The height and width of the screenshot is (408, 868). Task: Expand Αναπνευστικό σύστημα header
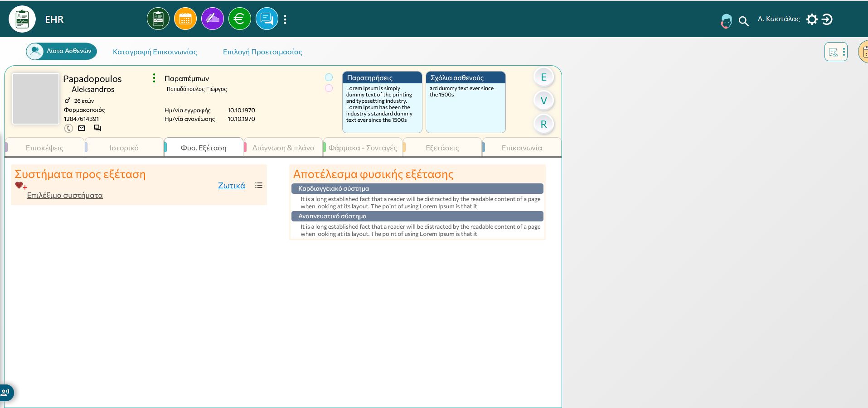click(x=417, y=216)
